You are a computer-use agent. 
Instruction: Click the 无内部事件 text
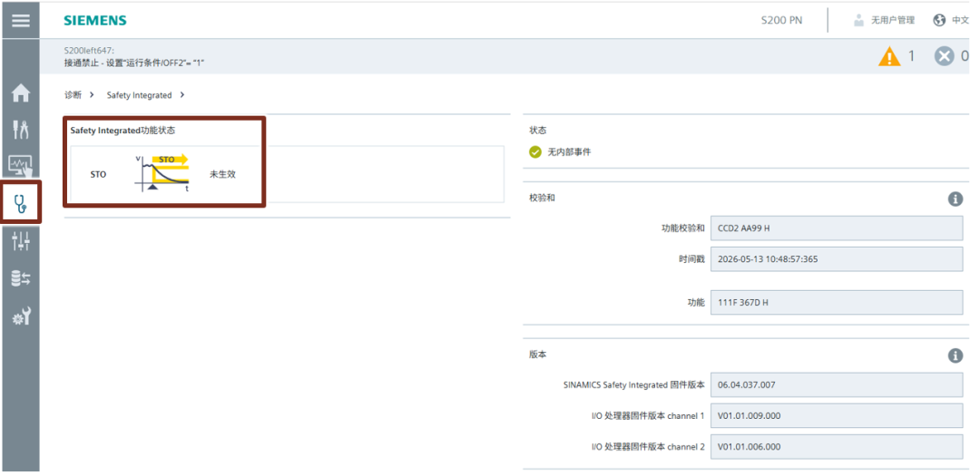pyautogui.click(x=569, y=151)
